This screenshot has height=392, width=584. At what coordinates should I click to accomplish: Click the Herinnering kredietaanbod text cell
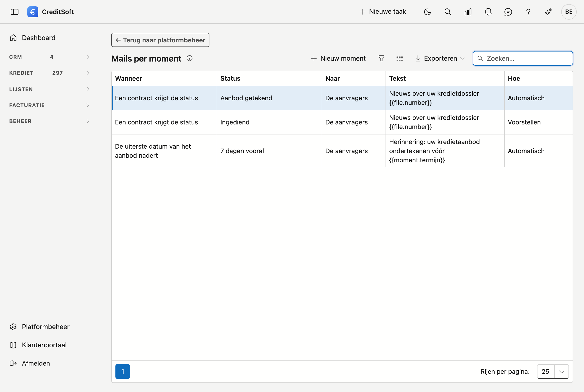[445, 151]
